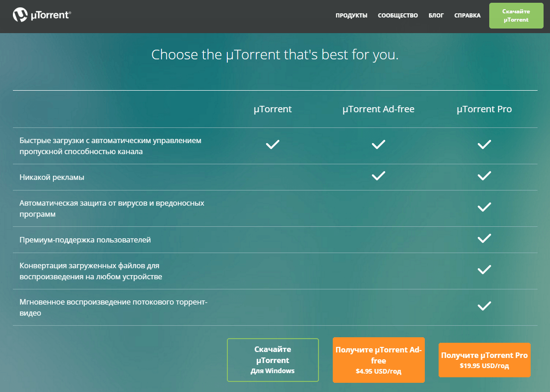Open the ПРОДУКТЫ menu

click(351, 16)
